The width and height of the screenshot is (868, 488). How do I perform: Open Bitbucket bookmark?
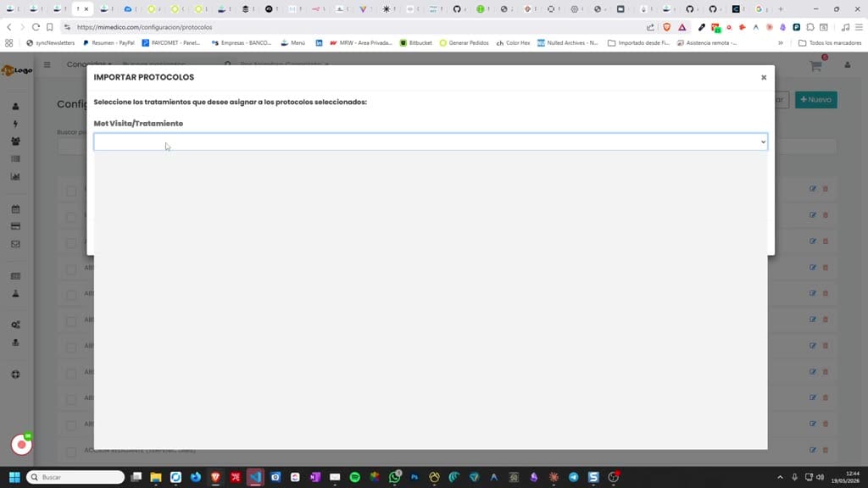point(415,42)
